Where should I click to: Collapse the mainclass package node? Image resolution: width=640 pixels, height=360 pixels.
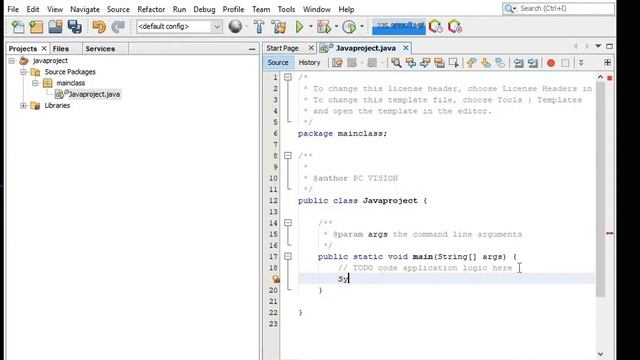pyautogui.click(x=36, y=83)
